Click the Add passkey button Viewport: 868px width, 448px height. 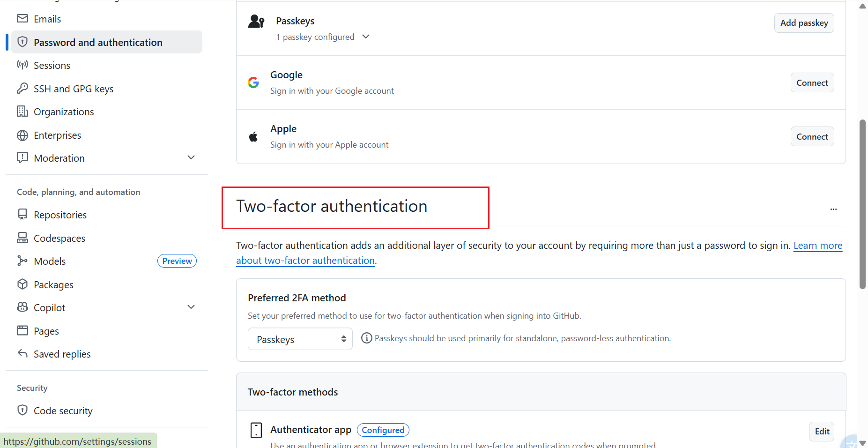[x=804, y=23]
